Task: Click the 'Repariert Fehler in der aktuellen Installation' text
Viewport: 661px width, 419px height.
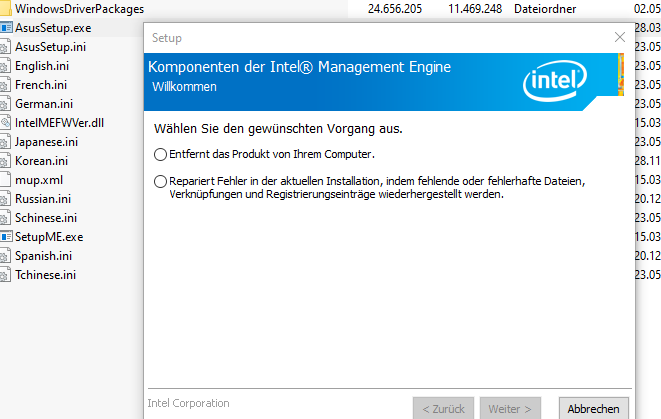Action: coord(378,188)
